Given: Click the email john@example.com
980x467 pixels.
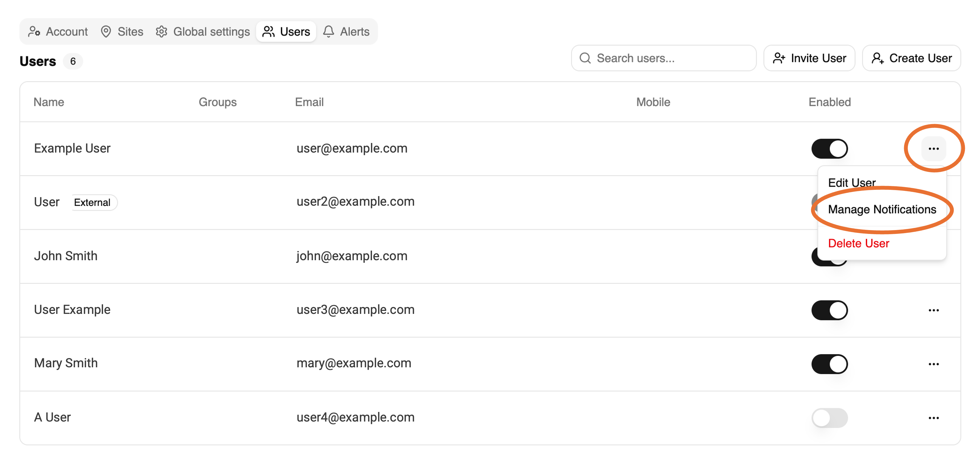Looking at the screenshot, I should click(352, 256).
